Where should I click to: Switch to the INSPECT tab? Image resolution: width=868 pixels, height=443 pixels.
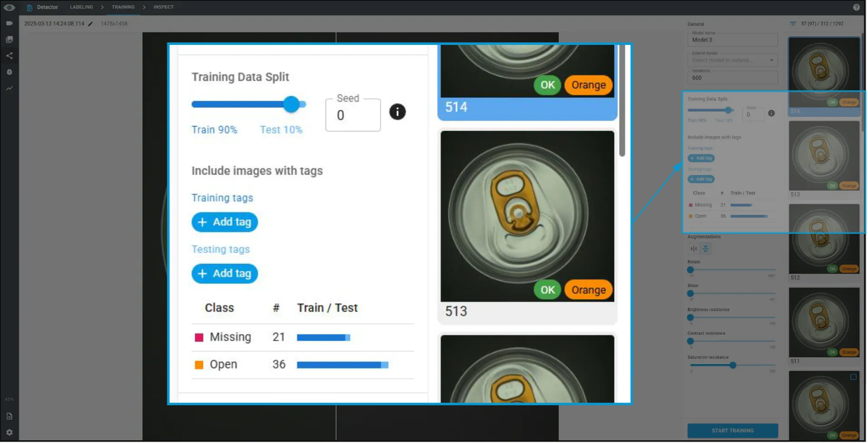pyautogui.click(x=163, y=7)
